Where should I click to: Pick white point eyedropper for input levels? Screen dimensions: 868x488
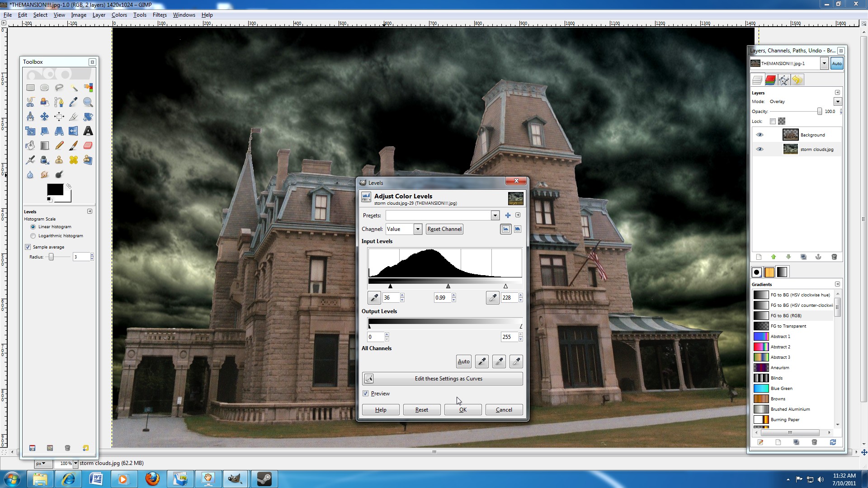[493, 298]
